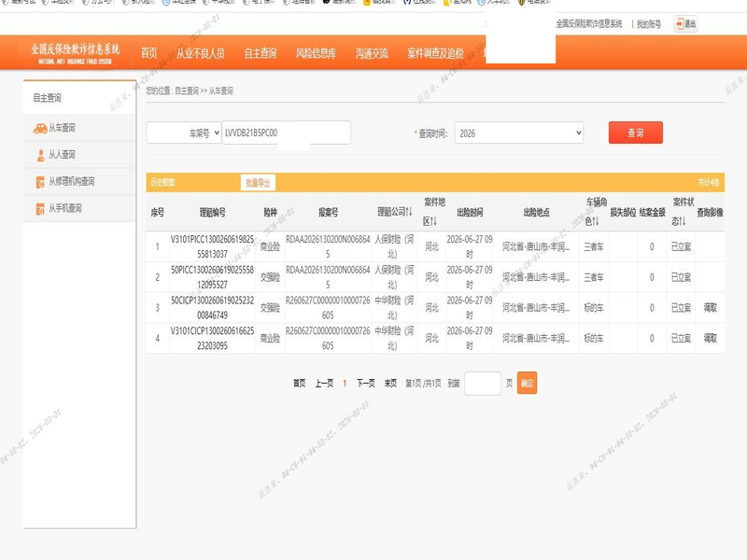Click 商业险 in row 1
The height and width of the screenshot is (560, 747).
[270, 246]
